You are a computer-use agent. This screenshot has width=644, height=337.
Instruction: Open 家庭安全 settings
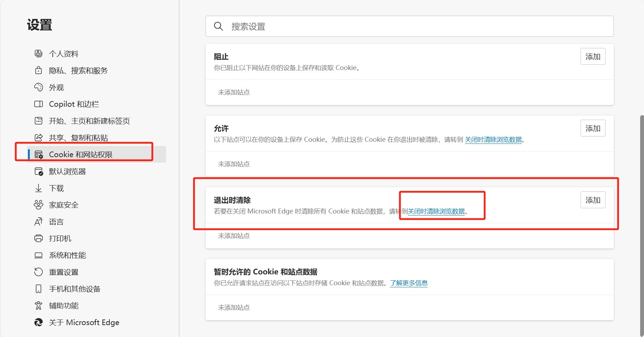[x=96, y=205]
